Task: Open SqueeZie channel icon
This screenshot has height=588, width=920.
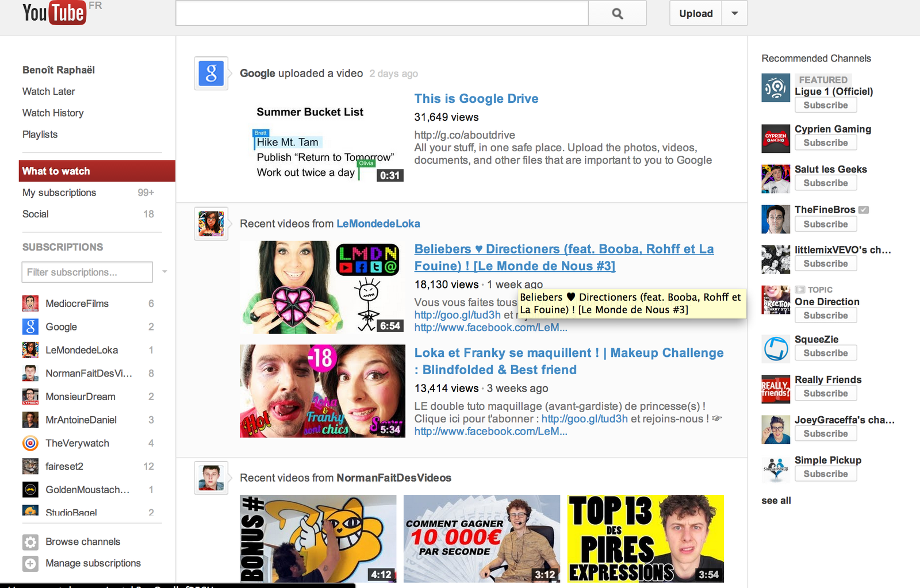Action: coord(776,349)
